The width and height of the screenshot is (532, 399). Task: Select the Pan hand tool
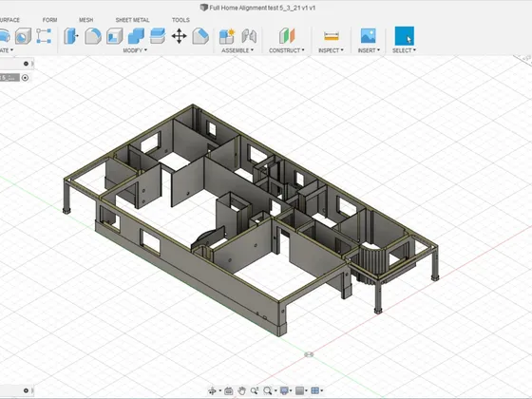click(241, 390)
